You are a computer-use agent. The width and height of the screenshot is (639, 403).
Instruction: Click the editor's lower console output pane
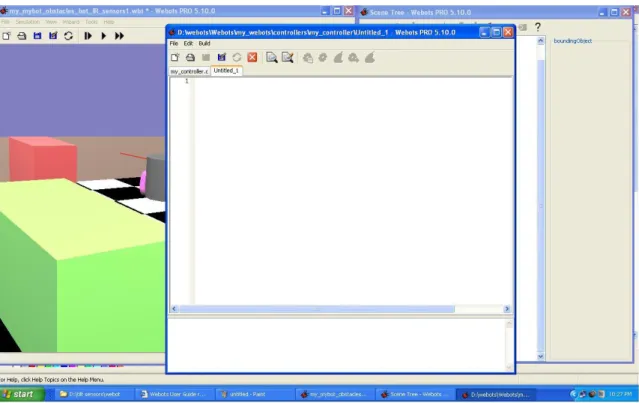tap(337, 345)
